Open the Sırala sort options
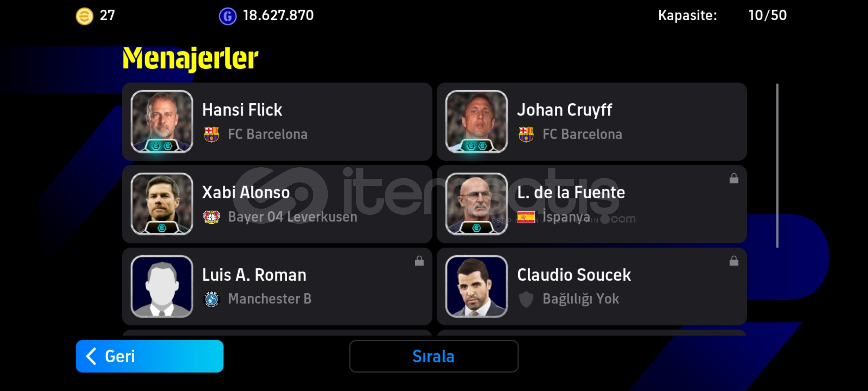868x391 pixels. (434, 356)
